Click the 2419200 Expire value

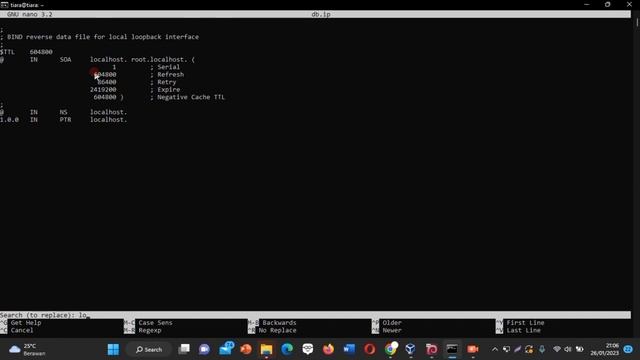click(x=103, y=89)
